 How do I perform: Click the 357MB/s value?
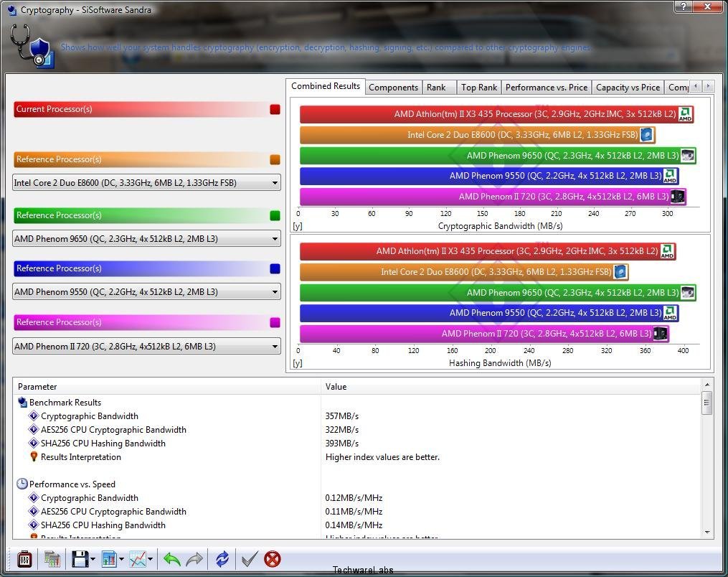[x=341, y=416]
